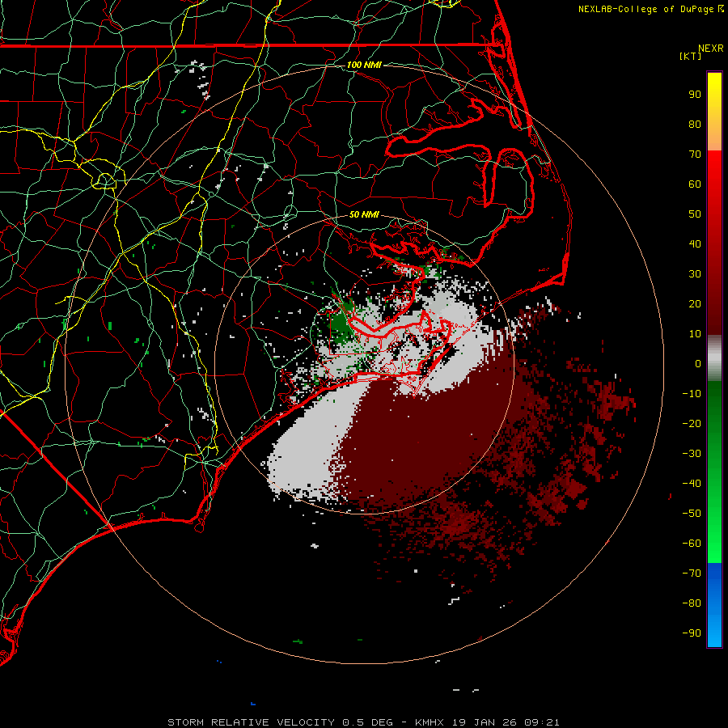Click the -20 value on velocity scale

pyautogui.click(x=692, y=424)
